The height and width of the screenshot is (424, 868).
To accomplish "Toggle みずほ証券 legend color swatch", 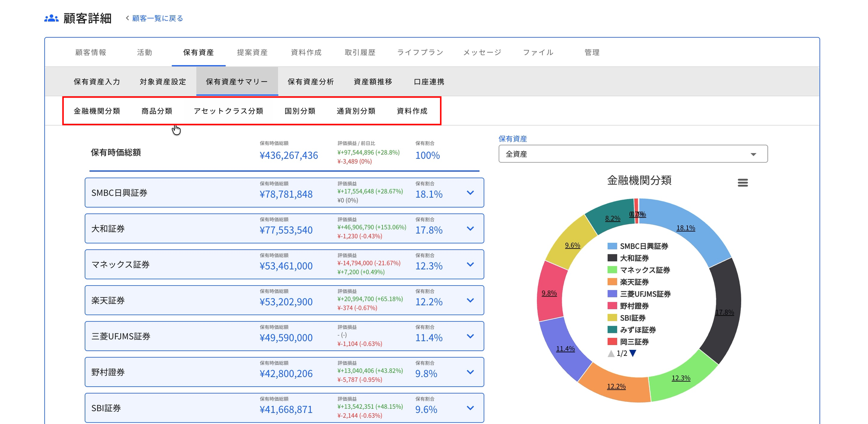I will [612, 329].
